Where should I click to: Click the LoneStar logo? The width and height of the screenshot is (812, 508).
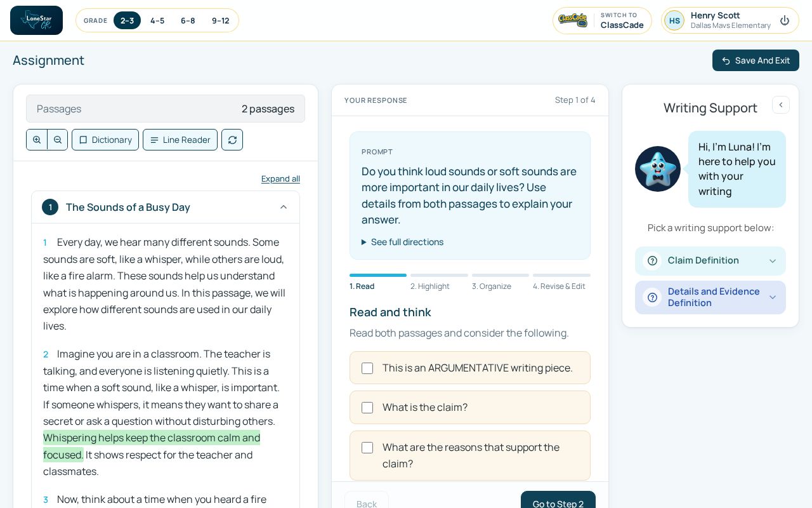point(36,20)
